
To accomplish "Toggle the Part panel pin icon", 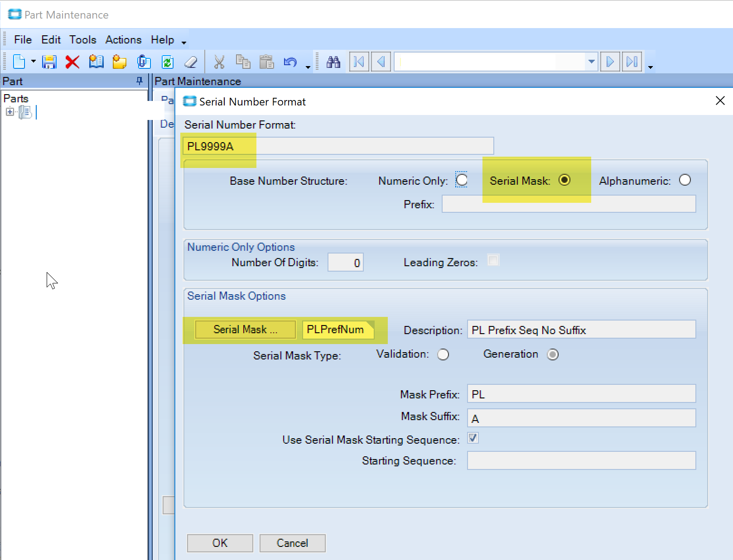I will click(140, 81).
